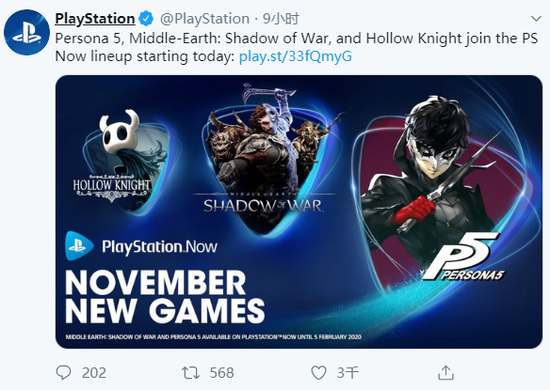550x390 pixels.
Task: Click the retweet arrows icon
Action: [190, 373]
